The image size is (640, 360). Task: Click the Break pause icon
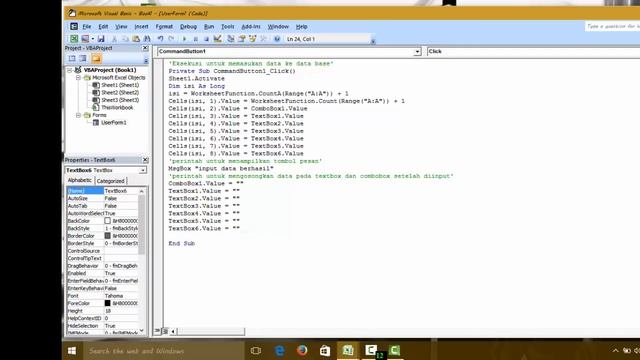(196, 39)
